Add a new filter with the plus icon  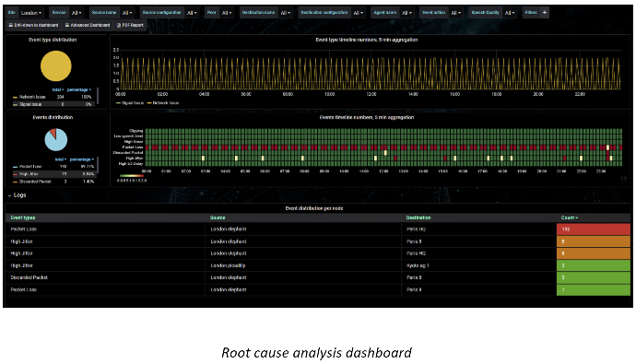click(545, 13)
